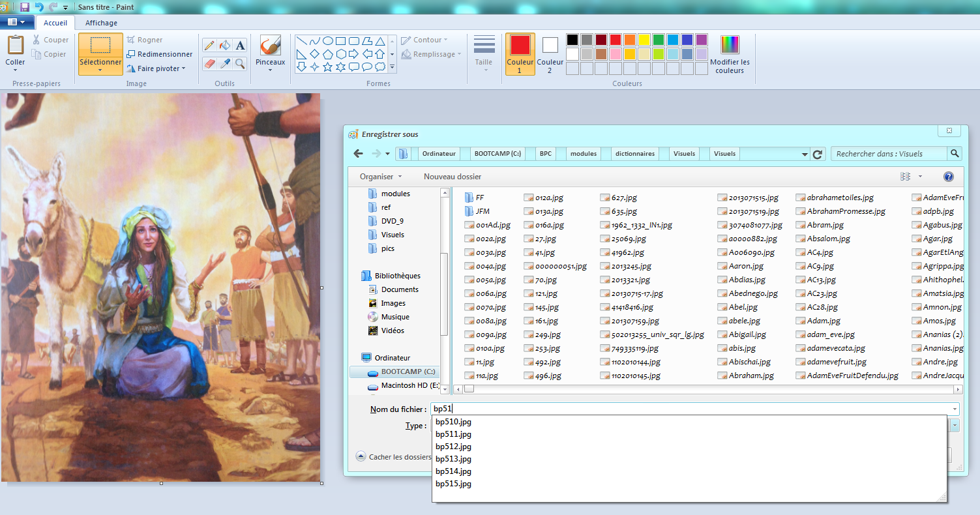Click the Undo arrow in title bar
This screenshot has height=515, width=980.
[x=38, y=7]
